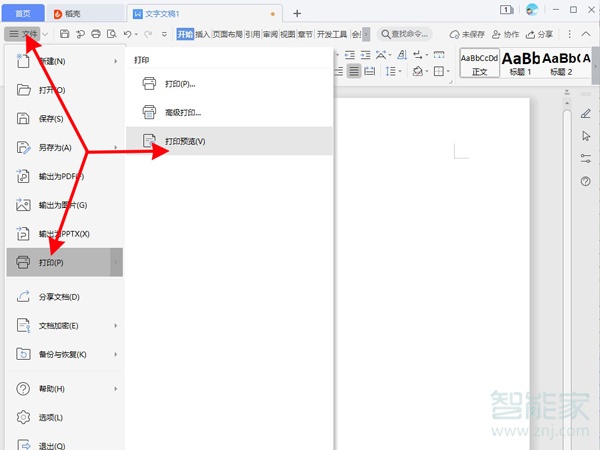
Task: Switch to the 引用 ribbon tab
Action: click(x=253, y=34)
